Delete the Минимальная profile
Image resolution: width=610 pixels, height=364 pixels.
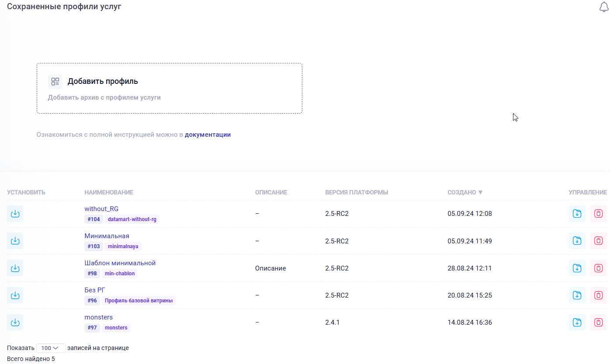pos(598,241)
